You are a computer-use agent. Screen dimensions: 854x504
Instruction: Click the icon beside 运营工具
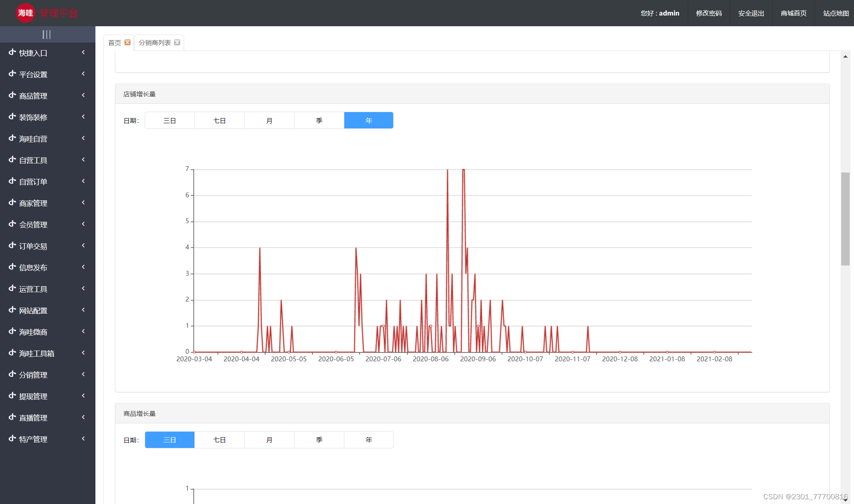tap(12, 288)
